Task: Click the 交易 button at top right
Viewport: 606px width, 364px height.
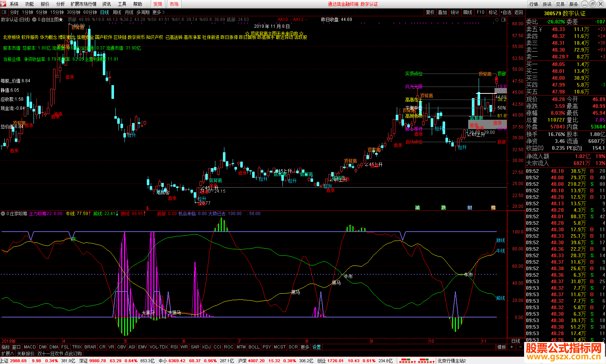Action: (x=560, y=4)
